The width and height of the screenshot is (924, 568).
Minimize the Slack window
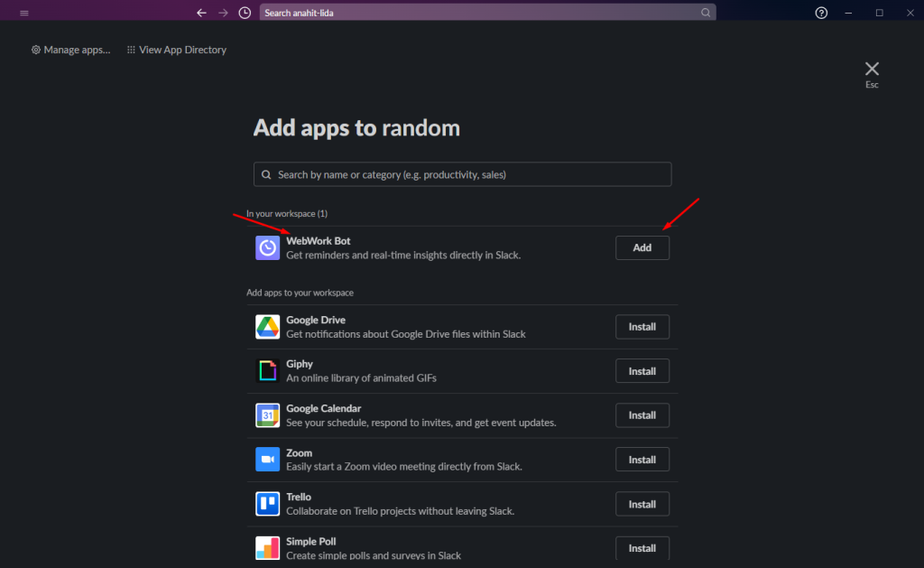pyautogui.click(x=848, y=13)
